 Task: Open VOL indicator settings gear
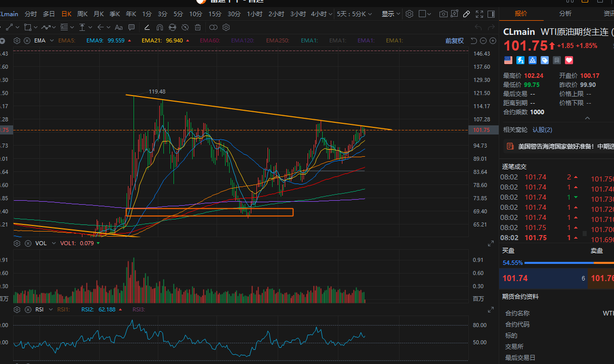(17, 243)
